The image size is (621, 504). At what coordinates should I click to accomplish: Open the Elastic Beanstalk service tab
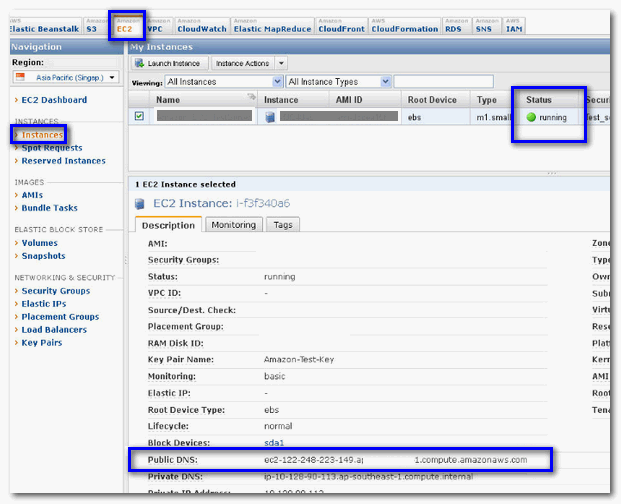pos(45,26)
